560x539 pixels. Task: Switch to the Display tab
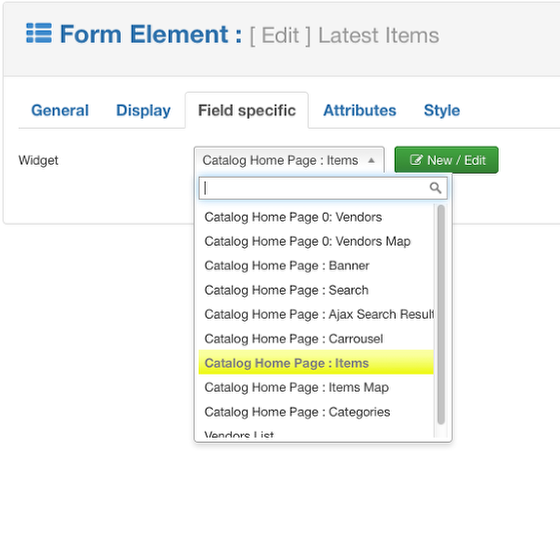144,110
